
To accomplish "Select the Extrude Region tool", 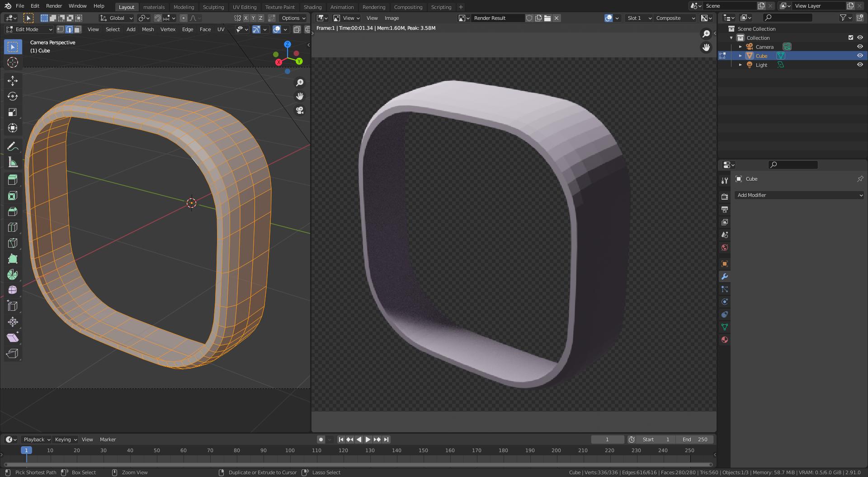I will 13,180.
